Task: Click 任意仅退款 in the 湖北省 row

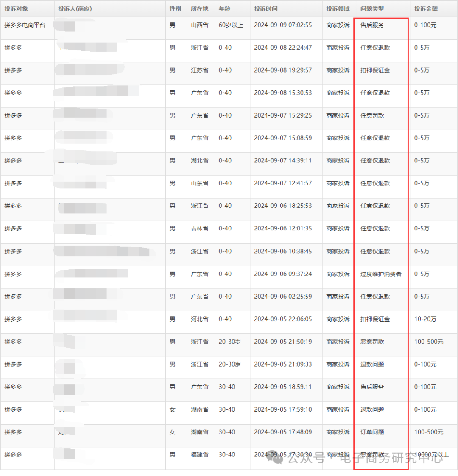Action: (x=375, y=161)
